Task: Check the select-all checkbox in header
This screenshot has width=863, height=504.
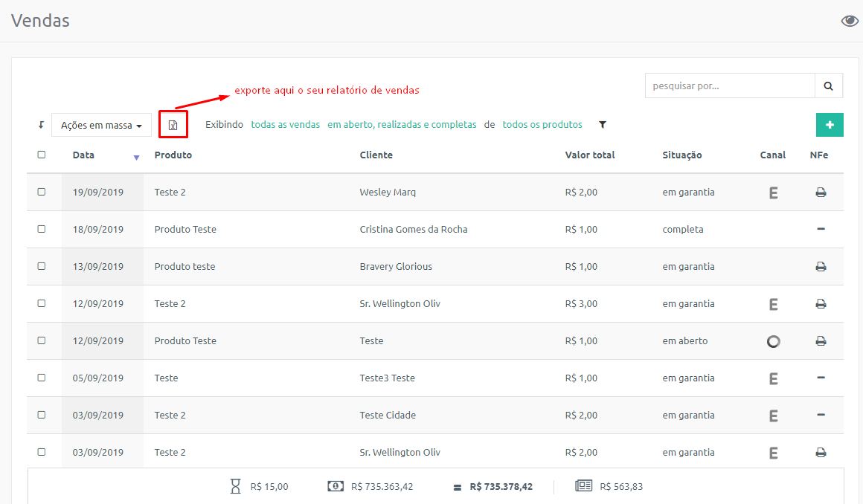Action: 41,155
